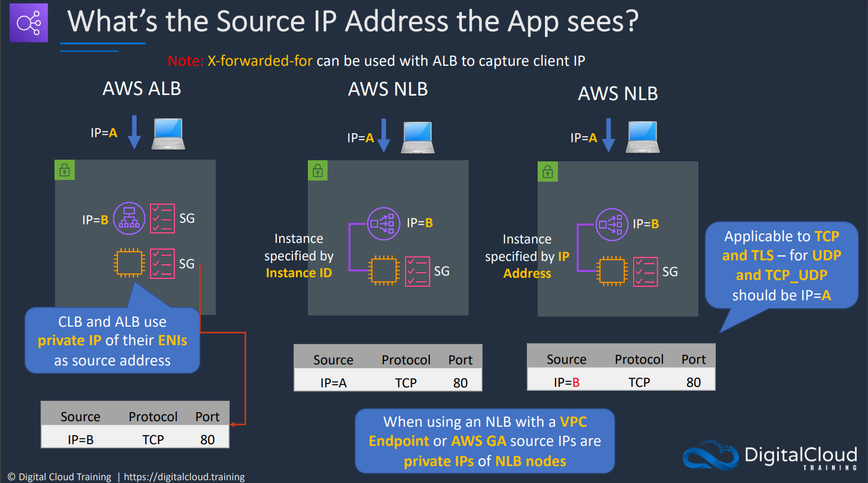868x483 pixels.
Task: Click the NLB icon in the Instance ID diagram
Action: pyautogui.click(x=384, y=224)
